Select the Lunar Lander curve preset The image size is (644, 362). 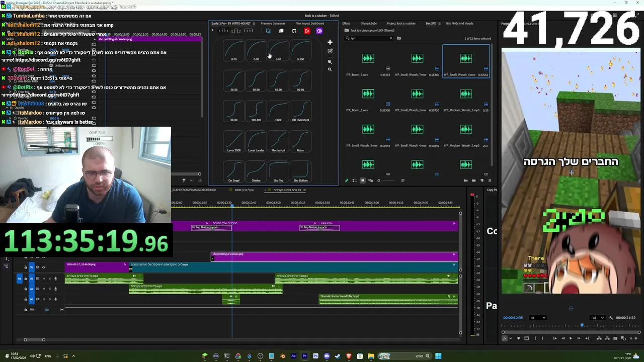256,142
